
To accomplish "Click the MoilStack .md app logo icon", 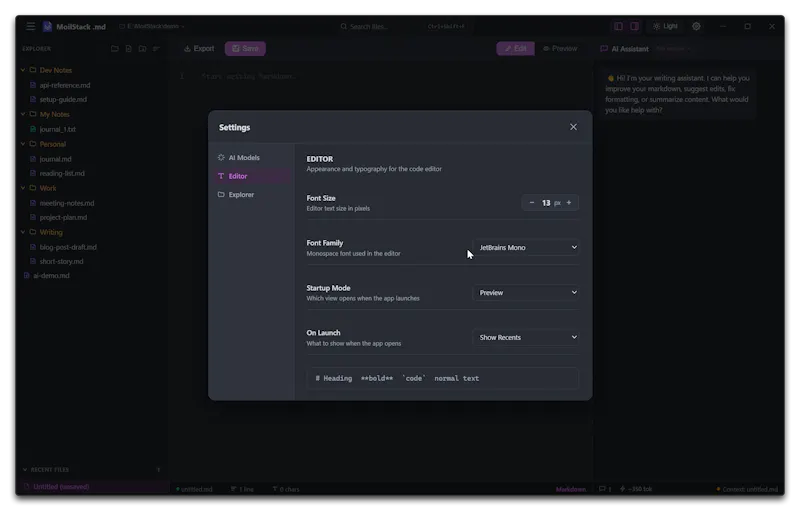I will pyautogui.click(x=47, y=27).
